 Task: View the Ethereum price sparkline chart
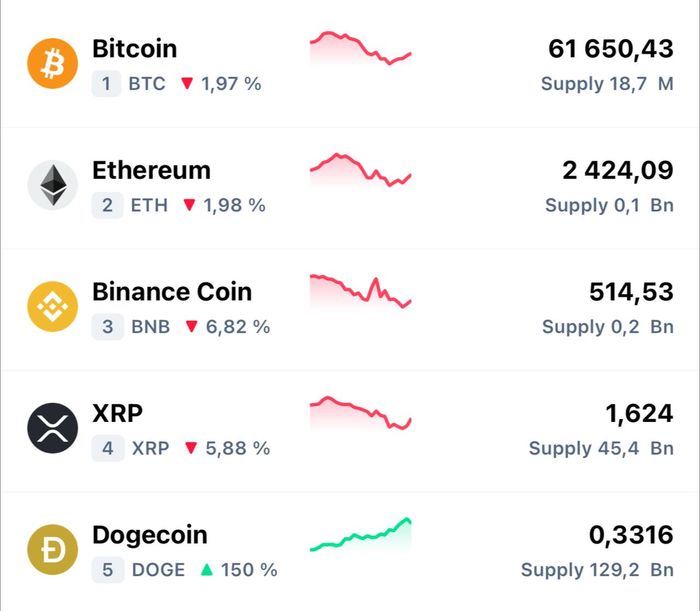(360, 171)
